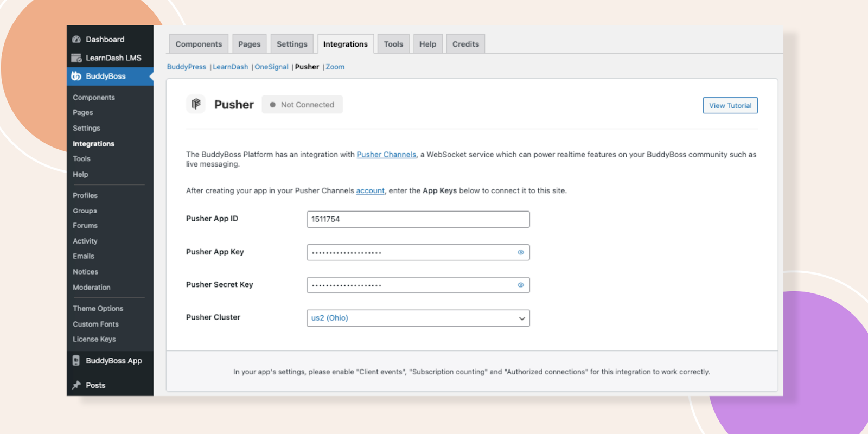The height and width of the screenshot is (434, 868).
Task: Open Pages in the sidebar submenu
Action: pyautogui.click(x=83, y=113)
